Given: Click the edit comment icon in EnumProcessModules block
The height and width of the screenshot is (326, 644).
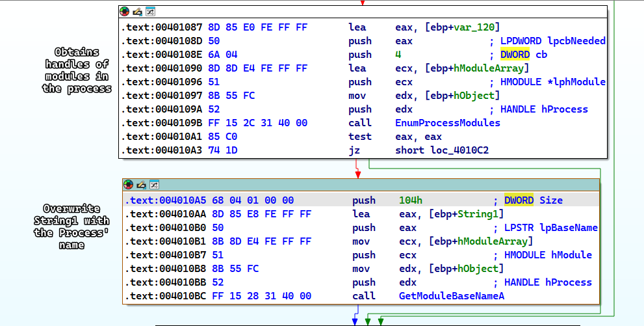Looking at the screenshot, I should pos(137,12).
